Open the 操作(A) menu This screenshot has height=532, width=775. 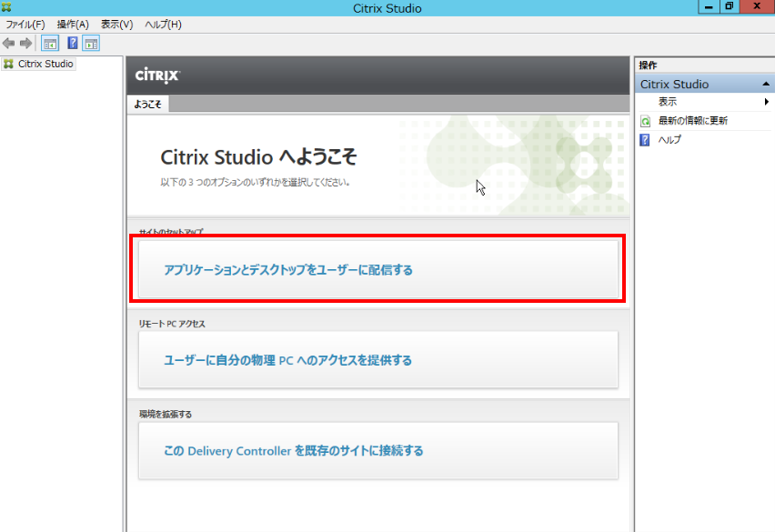coord(73,25)
